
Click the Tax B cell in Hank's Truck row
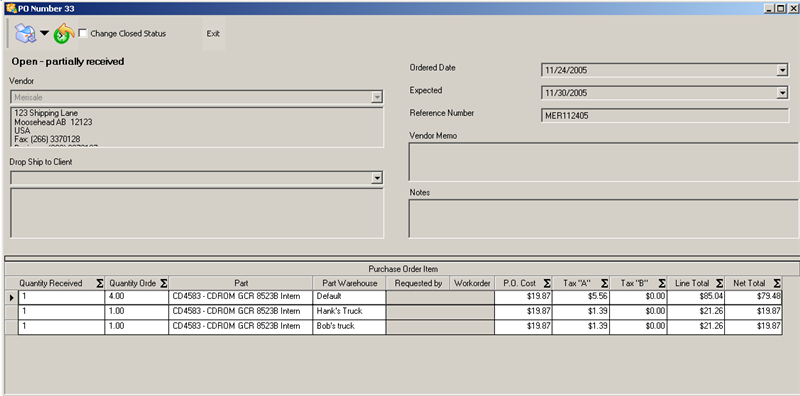point(638,311)
